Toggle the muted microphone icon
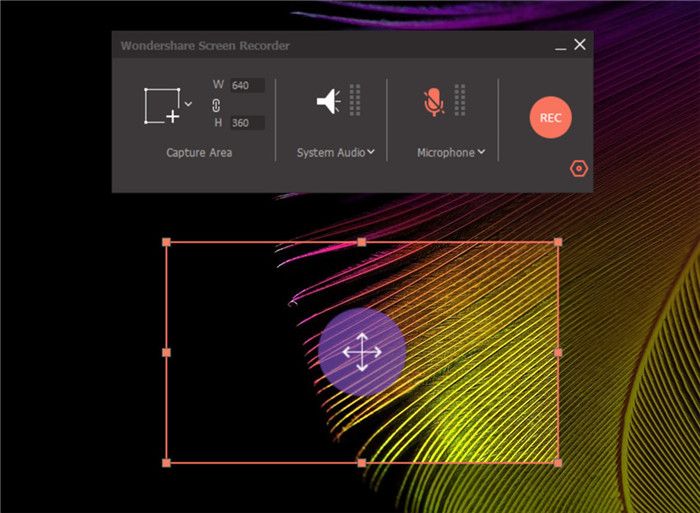The image size is (700, 513). tap(433, 102)
